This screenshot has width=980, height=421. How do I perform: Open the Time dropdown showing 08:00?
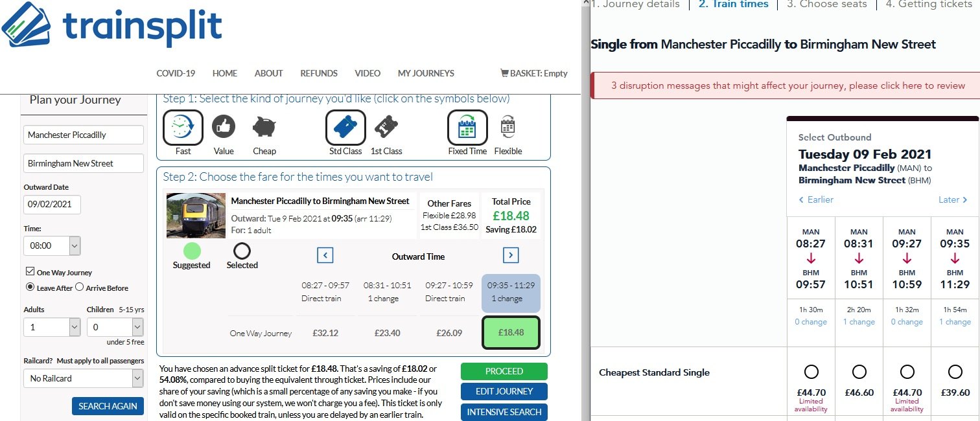point(52,246)
